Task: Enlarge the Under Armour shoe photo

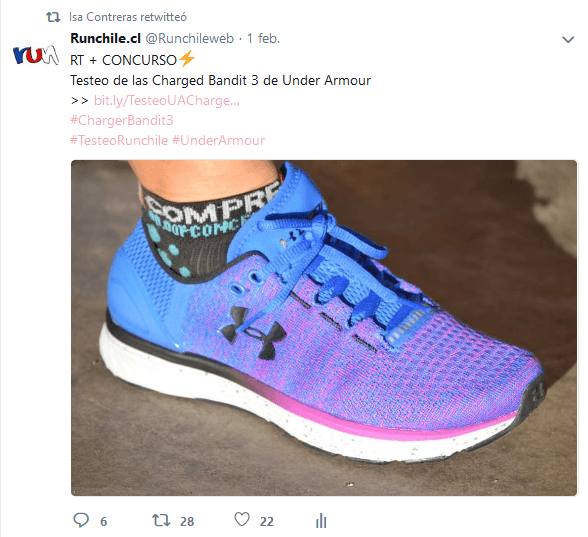Action: 324,328
